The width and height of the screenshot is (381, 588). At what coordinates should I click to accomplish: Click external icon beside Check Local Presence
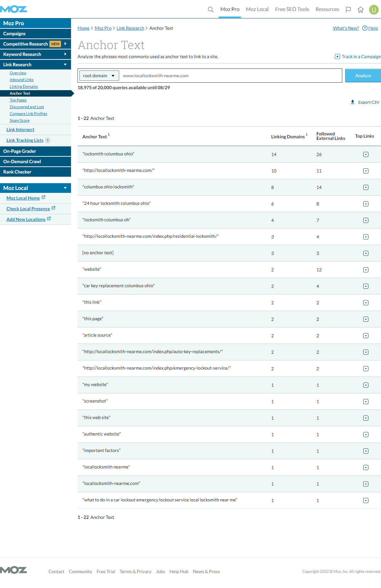(54, 208)
